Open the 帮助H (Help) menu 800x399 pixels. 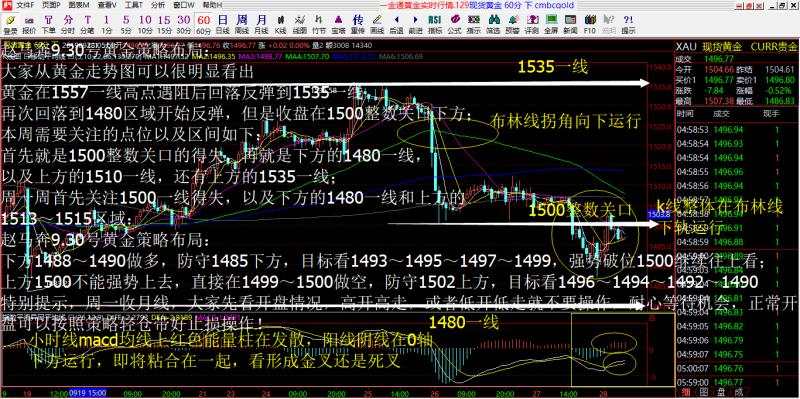click(x=212, y=5)
